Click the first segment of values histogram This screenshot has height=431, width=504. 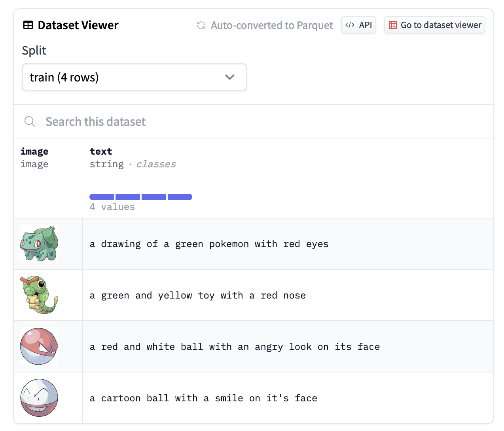pos(102,197)
